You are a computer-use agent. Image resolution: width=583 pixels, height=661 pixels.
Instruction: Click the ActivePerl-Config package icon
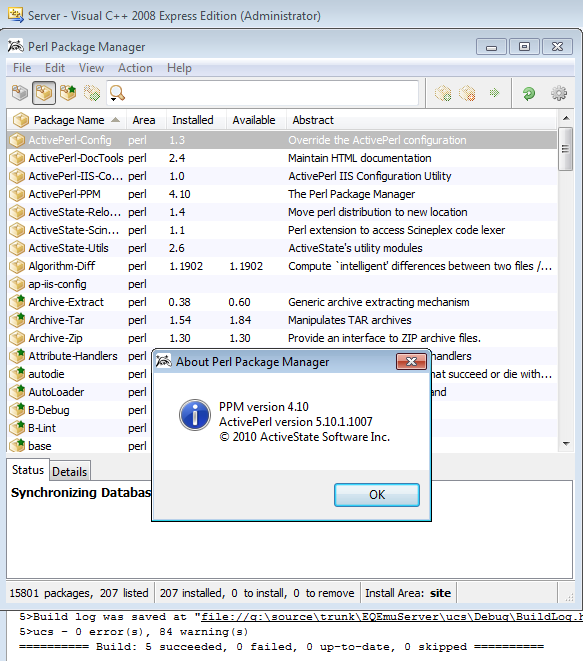pos(17,140)
